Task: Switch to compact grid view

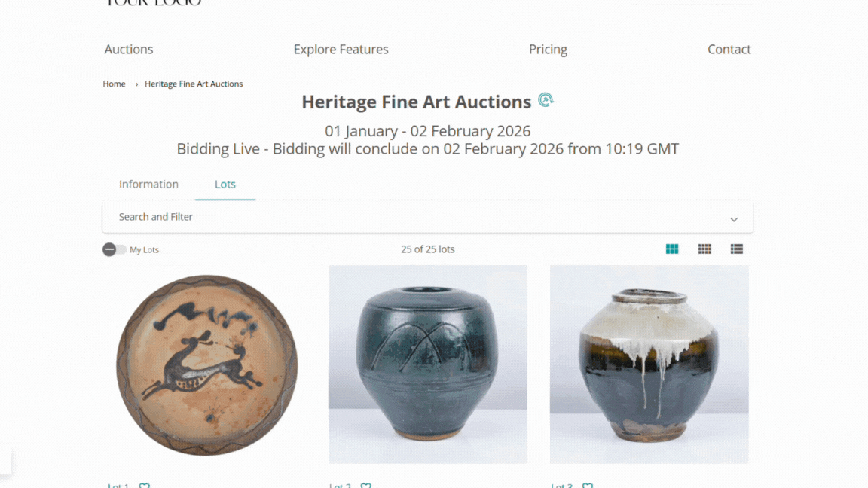Action: click(704, 249)
